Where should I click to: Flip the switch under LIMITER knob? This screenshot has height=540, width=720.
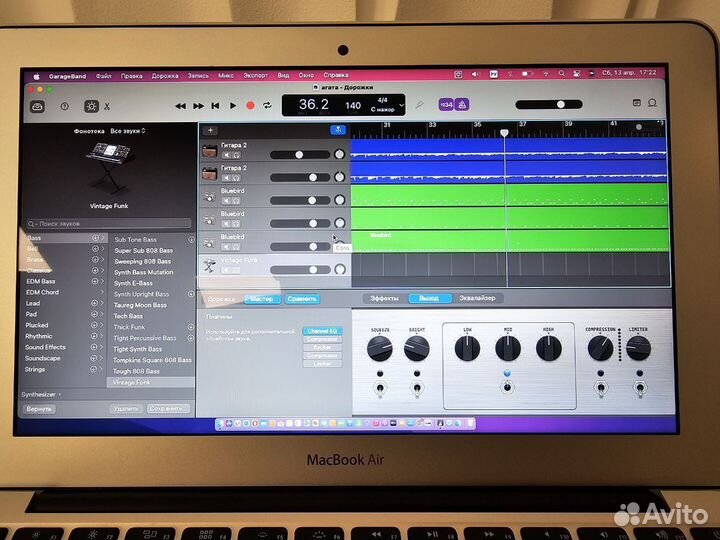[639, 388]
